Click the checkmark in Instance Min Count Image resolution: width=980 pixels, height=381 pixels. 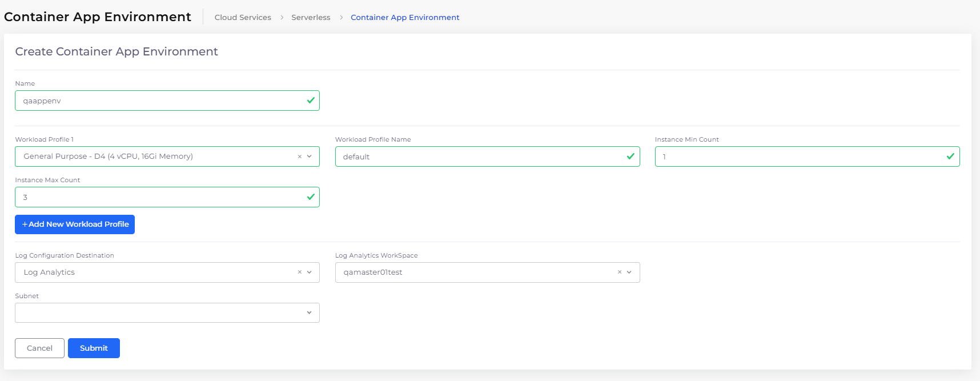pos(950,157)
